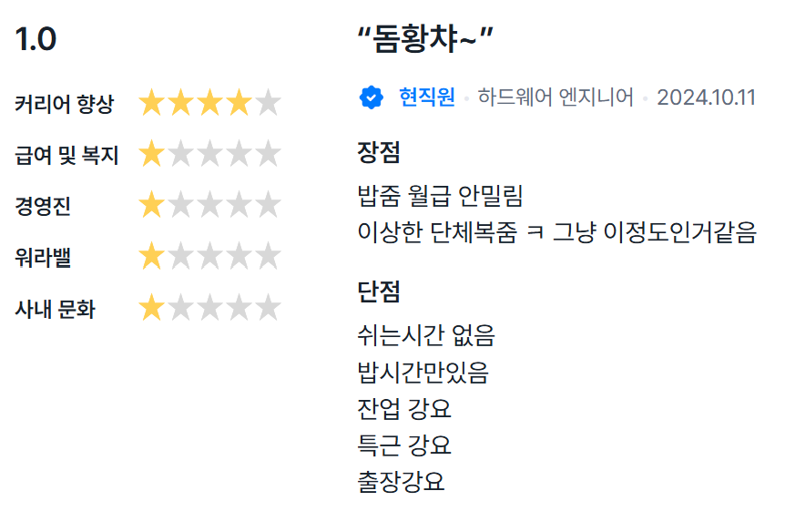Click the 장점 section heading
Screen dimensions: 785x532
click(x=379, y=152)
